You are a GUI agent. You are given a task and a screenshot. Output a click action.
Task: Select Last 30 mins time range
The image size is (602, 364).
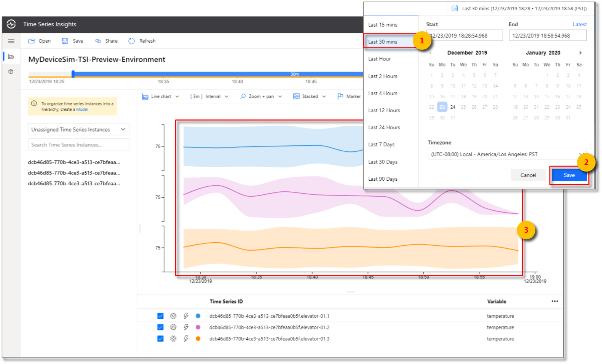click(383, 42)
